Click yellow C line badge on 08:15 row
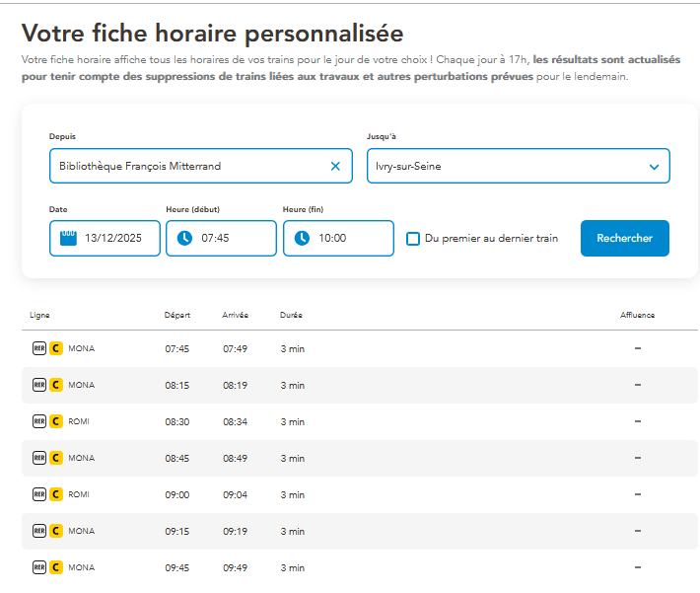Screen dimensions: 700x593 tap(56, 385)
